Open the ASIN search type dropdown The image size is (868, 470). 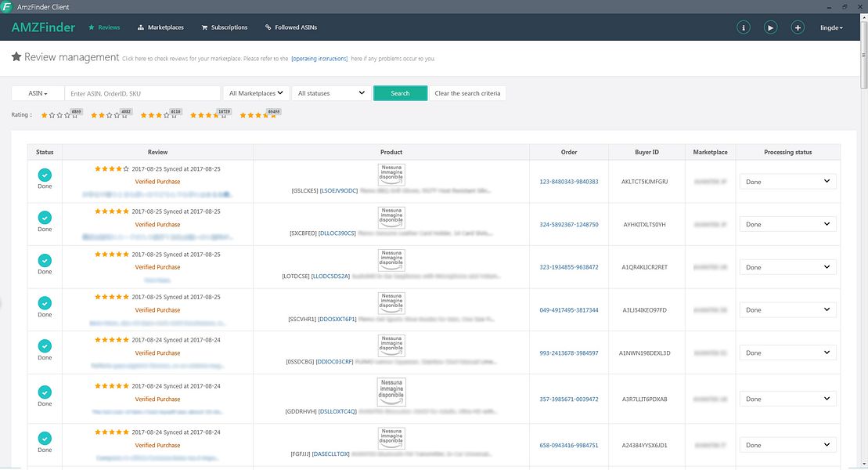(x=38, y=93)
